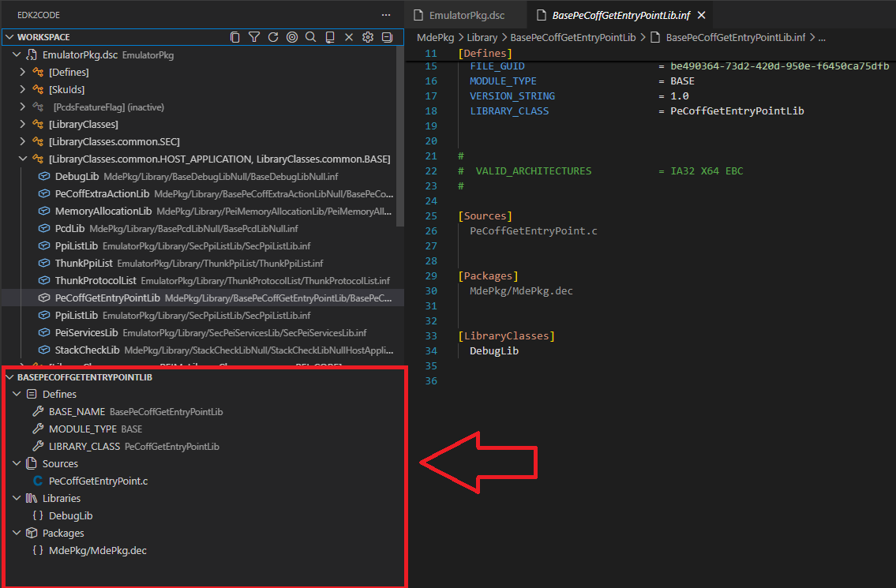Click the target circle icon in WORKSPACE toolbar
This screenshot has height=588, width=896.
[x=292, y=37]
